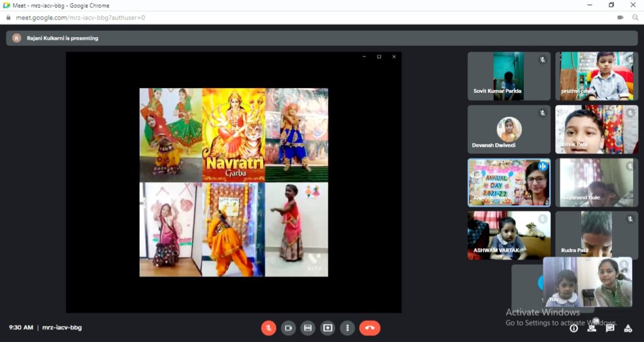Select Ritvik Patil's video tile
Screen dimensions: 644x342
click(596, 130)
